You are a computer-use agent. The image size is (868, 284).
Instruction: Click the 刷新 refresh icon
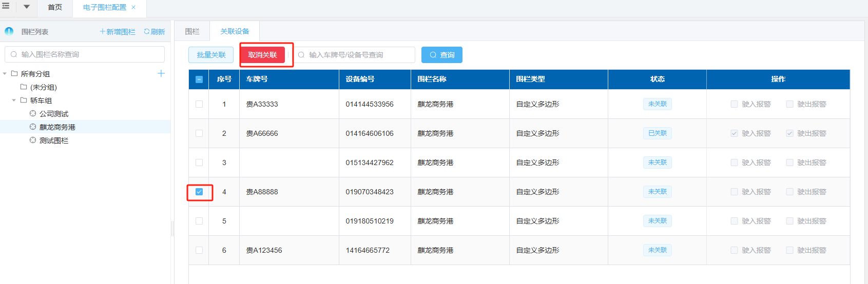(147, 32)
